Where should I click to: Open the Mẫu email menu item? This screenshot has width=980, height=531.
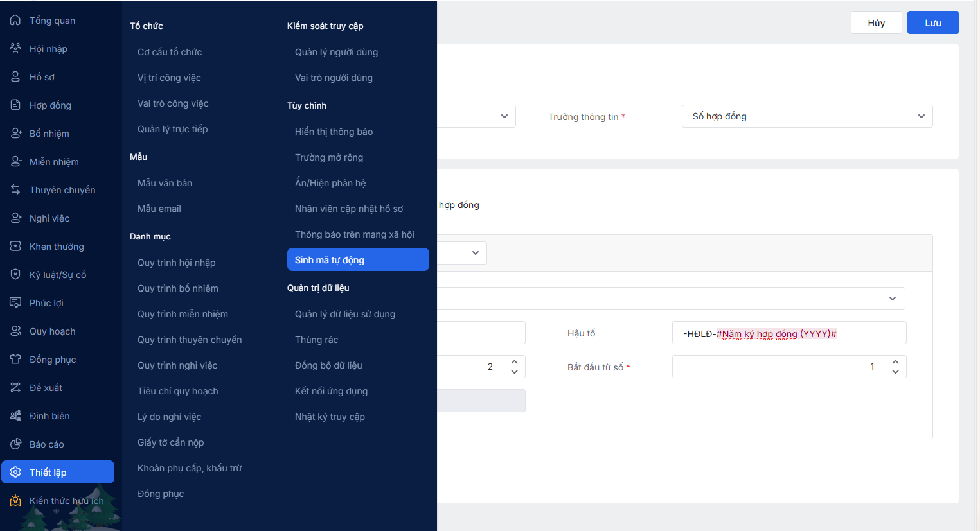[x=159, y=209]
